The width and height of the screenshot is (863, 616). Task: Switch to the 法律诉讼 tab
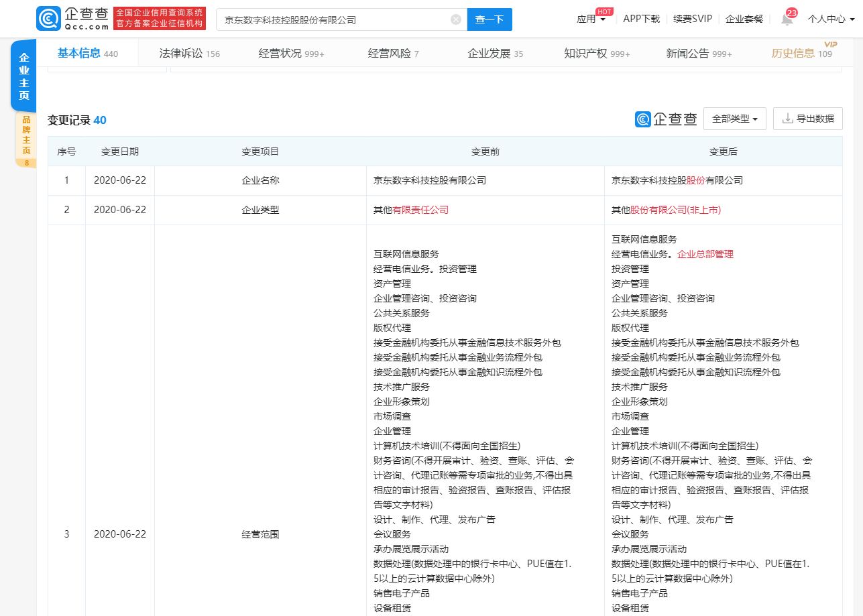pyautogui.click(x=190, y=54)
